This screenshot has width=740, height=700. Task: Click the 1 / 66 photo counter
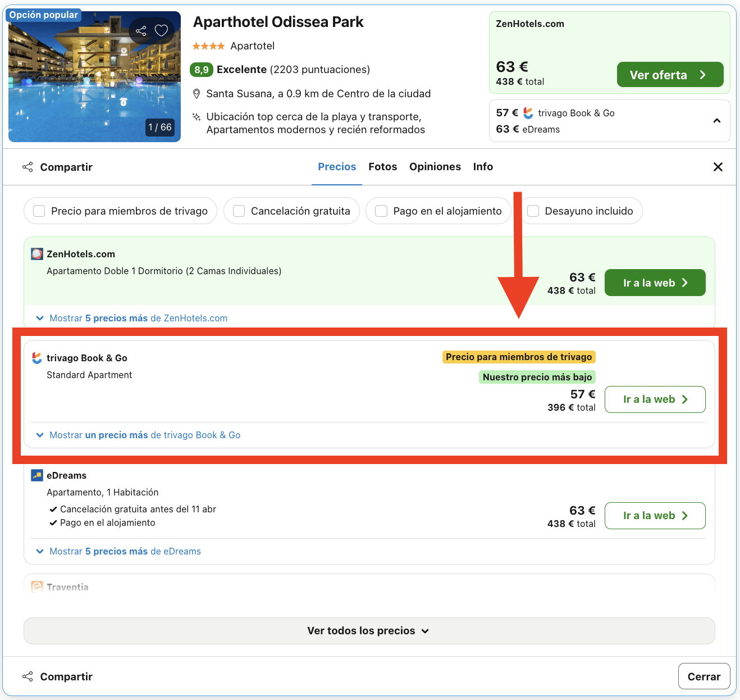coord(160,128)
